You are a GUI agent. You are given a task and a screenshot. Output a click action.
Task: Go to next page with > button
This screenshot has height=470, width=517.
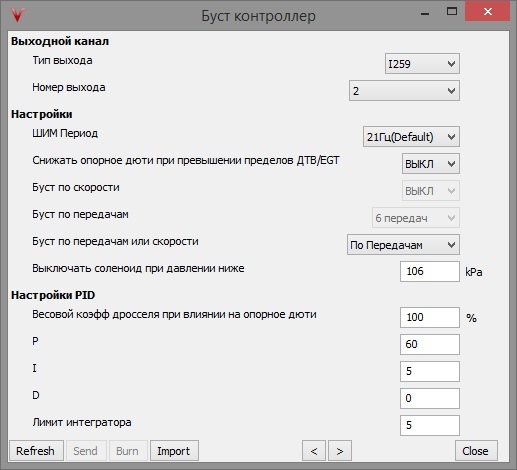(x=340, y=451)
